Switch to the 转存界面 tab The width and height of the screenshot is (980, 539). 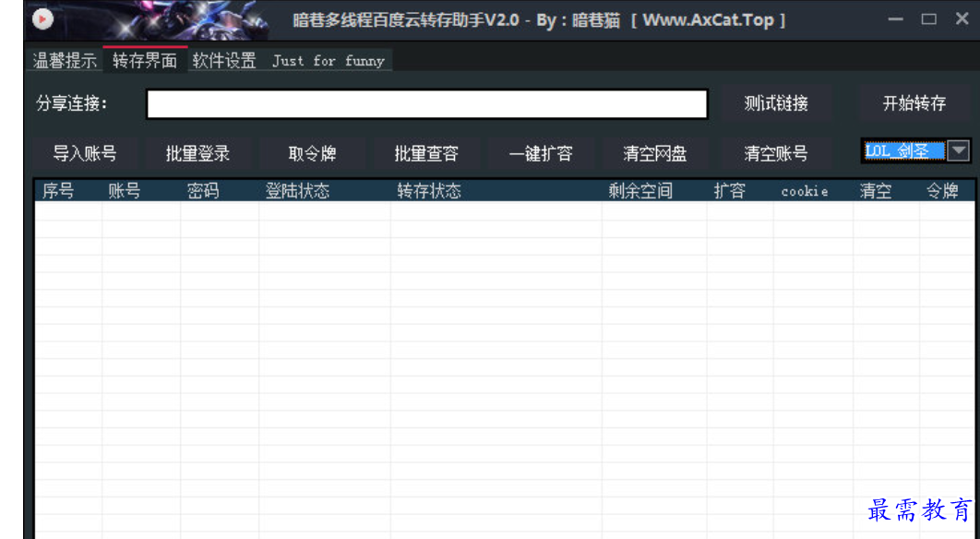click(145, 60)
